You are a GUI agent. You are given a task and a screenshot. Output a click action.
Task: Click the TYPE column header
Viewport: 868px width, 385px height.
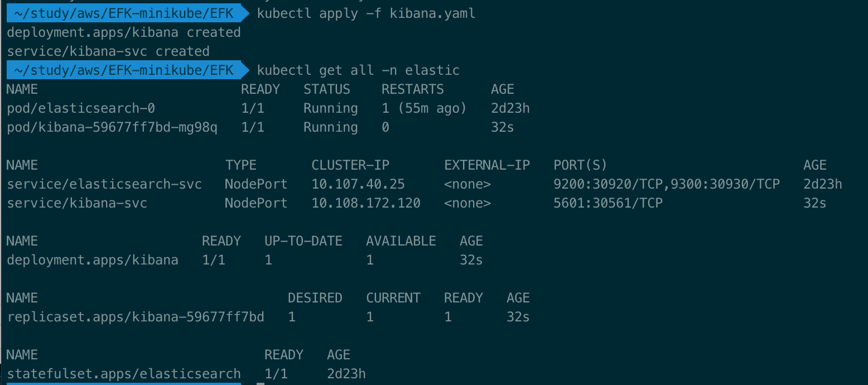(241, 165)
